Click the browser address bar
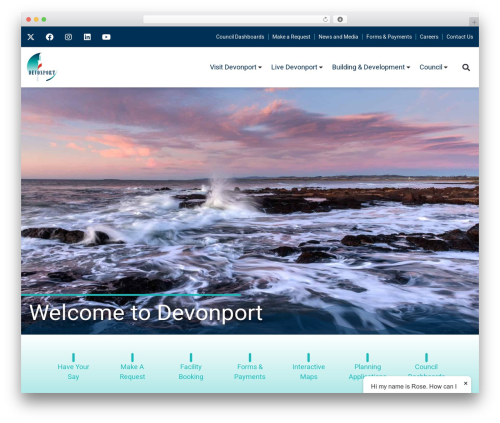The width and height of the screenshot is (500, 423). [237, 20]
